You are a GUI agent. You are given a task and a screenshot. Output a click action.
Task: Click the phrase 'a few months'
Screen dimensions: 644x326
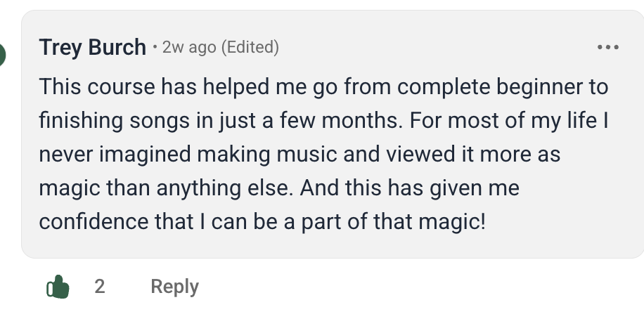pyautogui.click(x=327, y=121)
